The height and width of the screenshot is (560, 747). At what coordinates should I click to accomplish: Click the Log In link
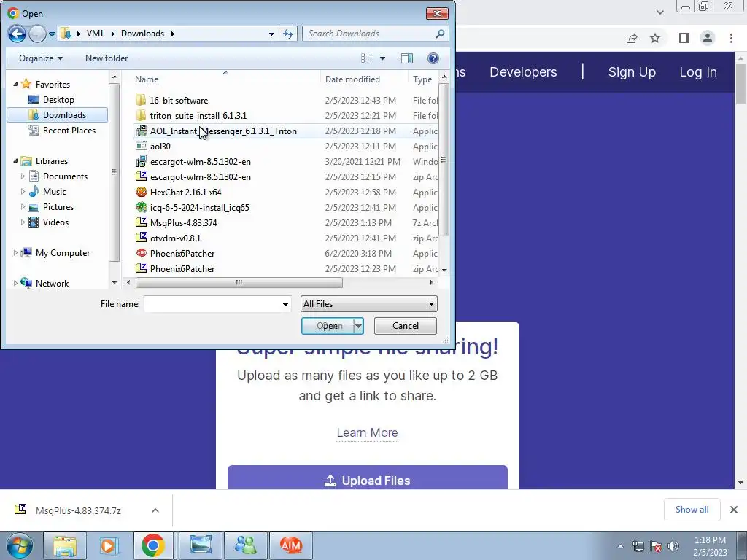pos(698,72)
